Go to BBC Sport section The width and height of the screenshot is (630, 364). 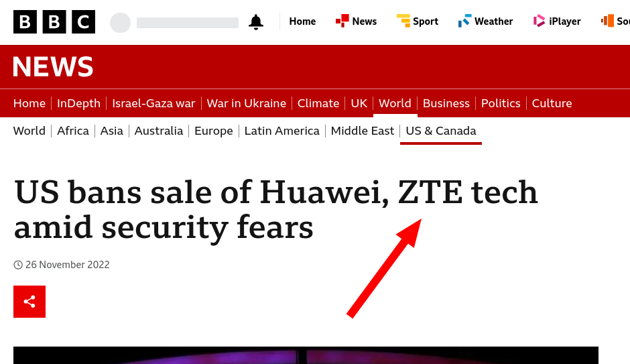click(418, 21)
